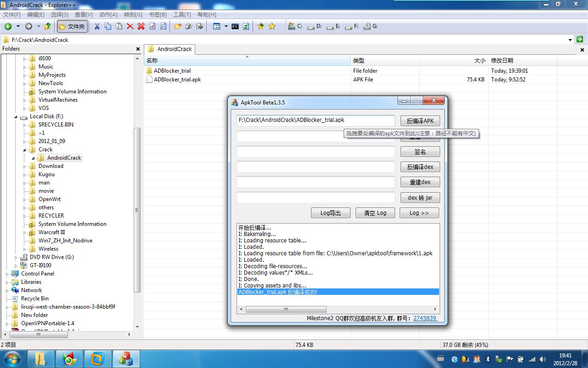Image resolution: width=588 pixels, height=368 pixels.
Task: Expand the Warcraft III folder node
Action: [25, 232]
